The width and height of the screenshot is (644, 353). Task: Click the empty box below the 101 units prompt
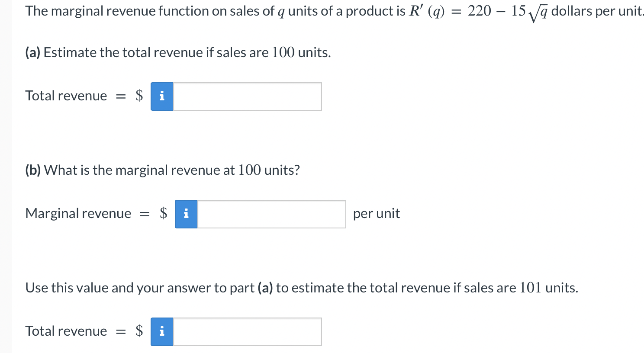[247, 331]
